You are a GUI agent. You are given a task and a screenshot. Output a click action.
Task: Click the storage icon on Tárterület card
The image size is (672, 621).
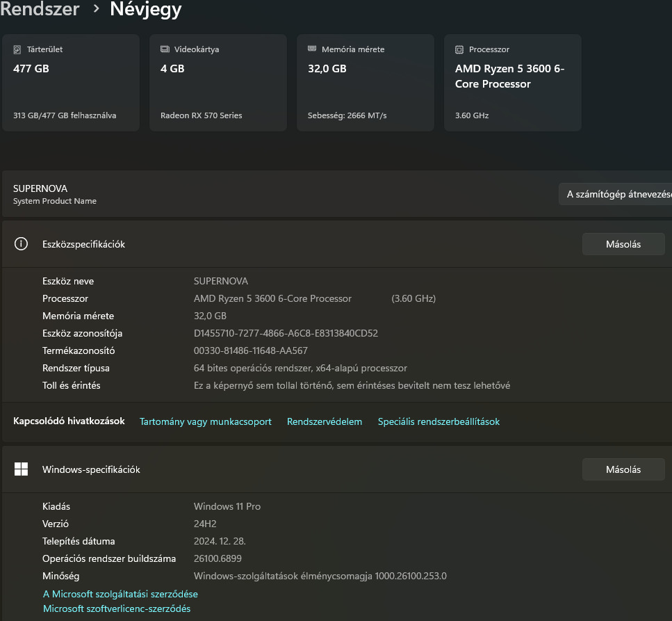pyautogui.click(x=17, y=49)
